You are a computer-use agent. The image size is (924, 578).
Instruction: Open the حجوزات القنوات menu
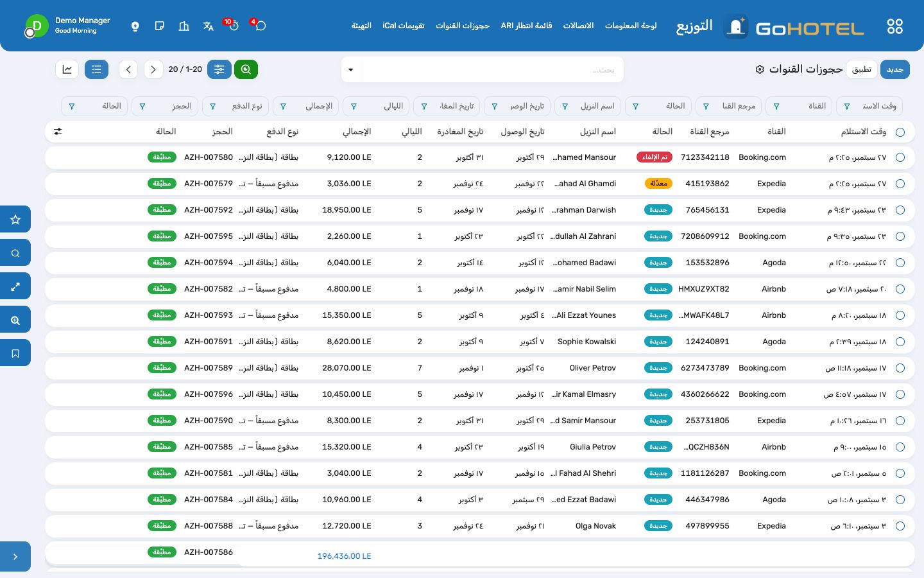(463, 26)
